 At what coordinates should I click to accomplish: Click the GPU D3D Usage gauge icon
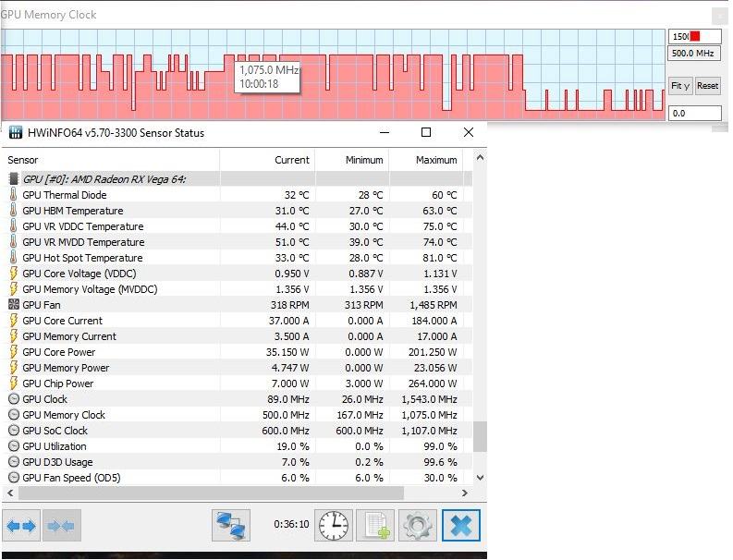[x=14, y=462]
